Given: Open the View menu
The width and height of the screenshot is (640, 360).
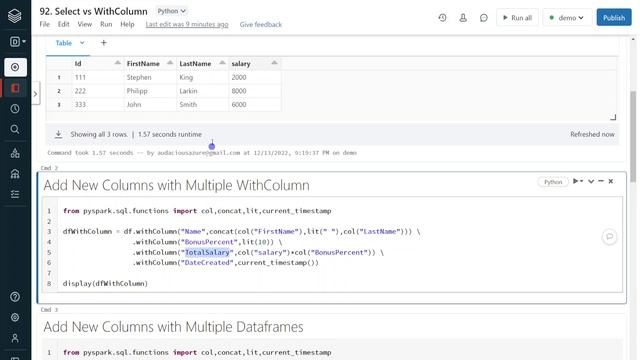Looking at the screenshot, I should point(85,24).
